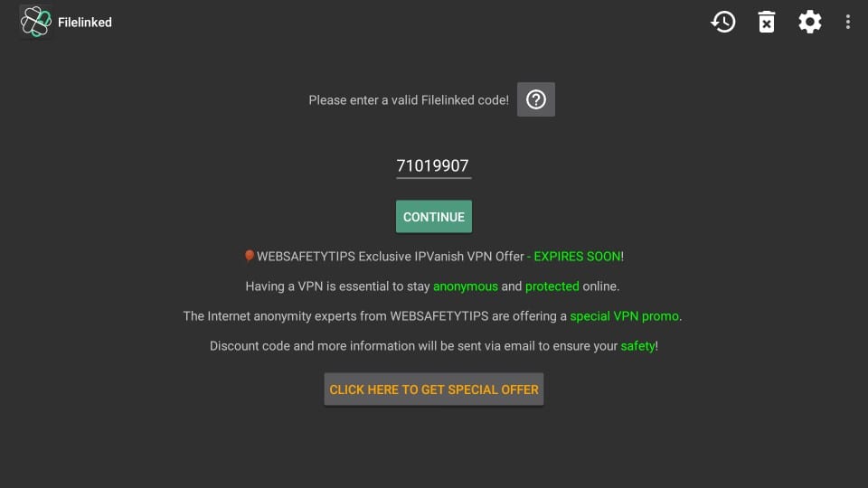Open the code history clock icon
The width and height of the screenshot is (868, 488).
[x=723, y=22]
